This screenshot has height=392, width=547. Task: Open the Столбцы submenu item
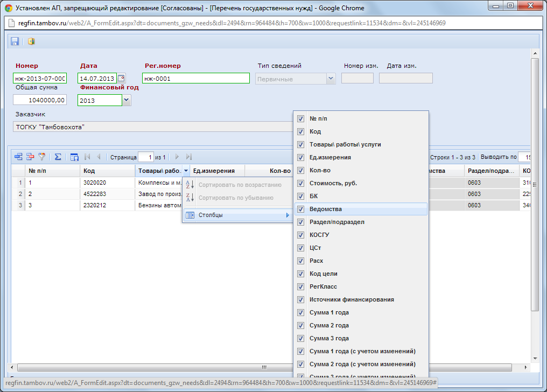(x=237, y=215)
